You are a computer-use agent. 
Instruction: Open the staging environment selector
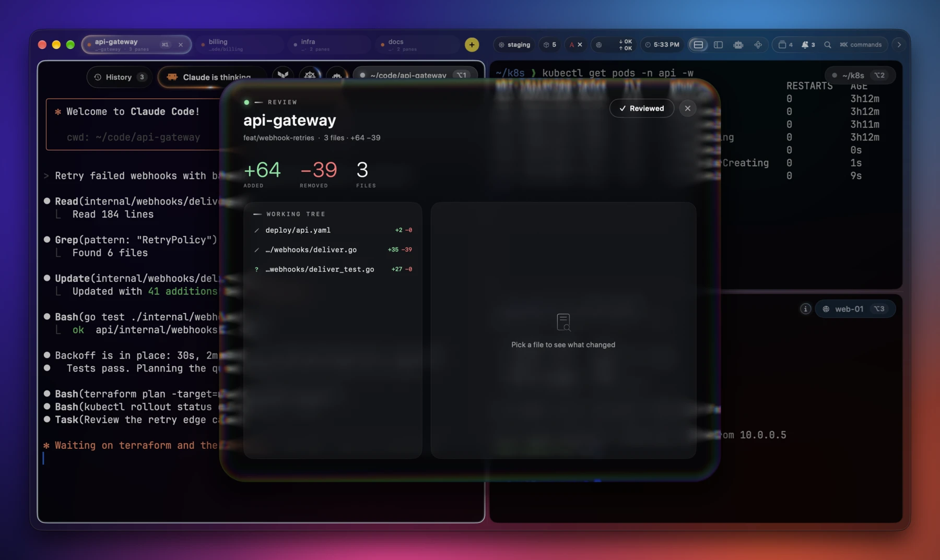point(514,45)
